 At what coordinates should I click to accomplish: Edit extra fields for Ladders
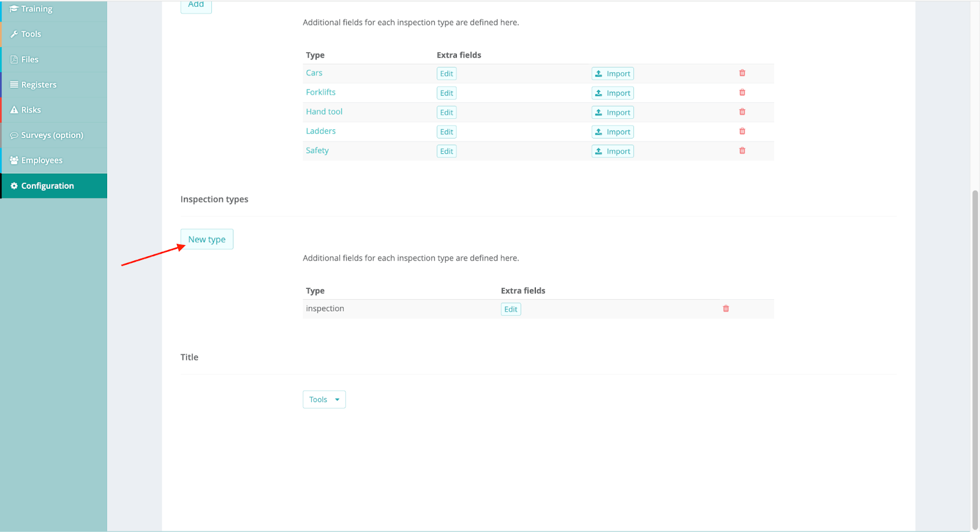click(x=447, y=132)
